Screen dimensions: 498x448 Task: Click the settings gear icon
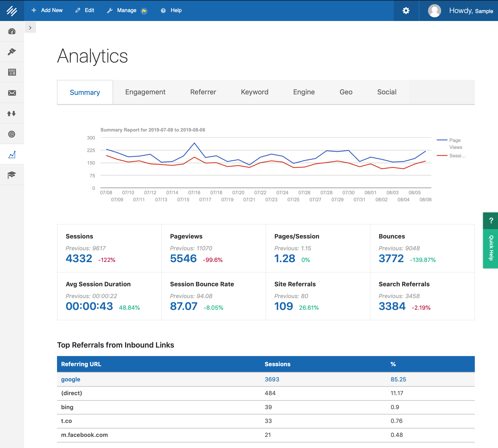(406, 10)
